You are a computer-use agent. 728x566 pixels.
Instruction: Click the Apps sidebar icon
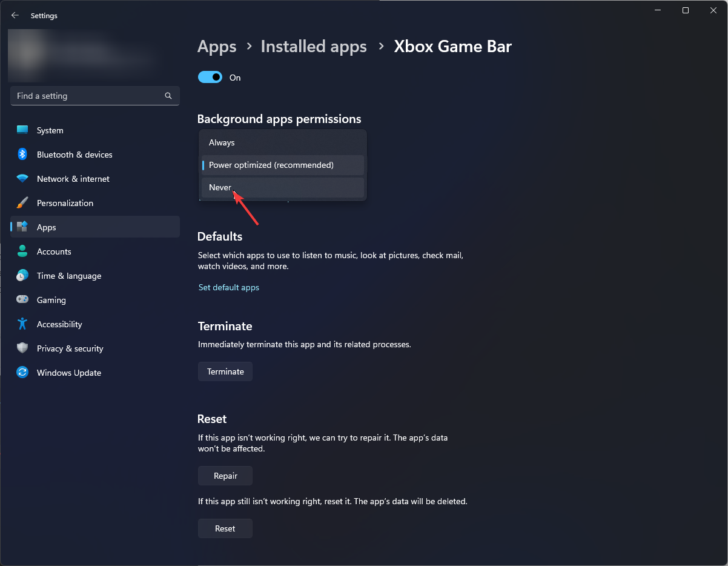coord(22,227)
